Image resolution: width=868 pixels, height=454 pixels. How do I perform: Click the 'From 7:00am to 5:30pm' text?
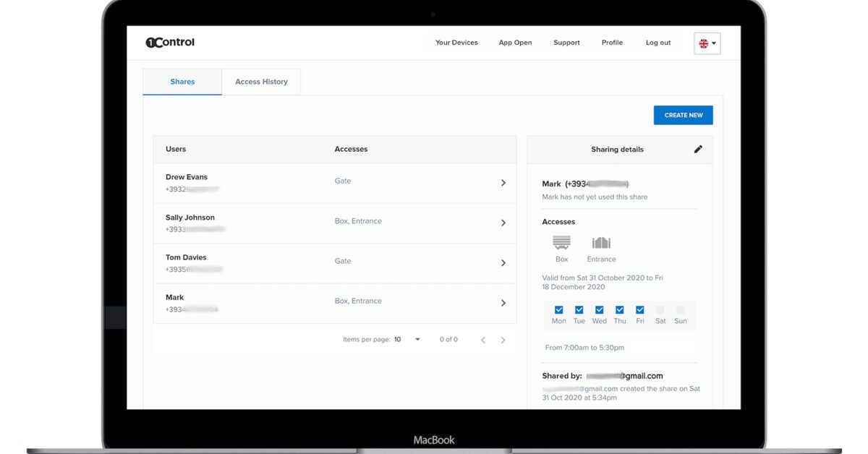584,348
